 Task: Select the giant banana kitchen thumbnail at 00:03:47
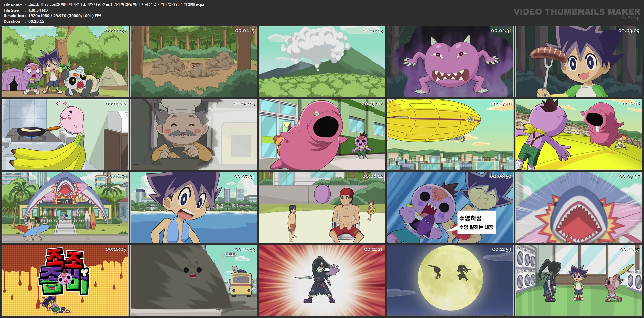(x=65, y=134)
